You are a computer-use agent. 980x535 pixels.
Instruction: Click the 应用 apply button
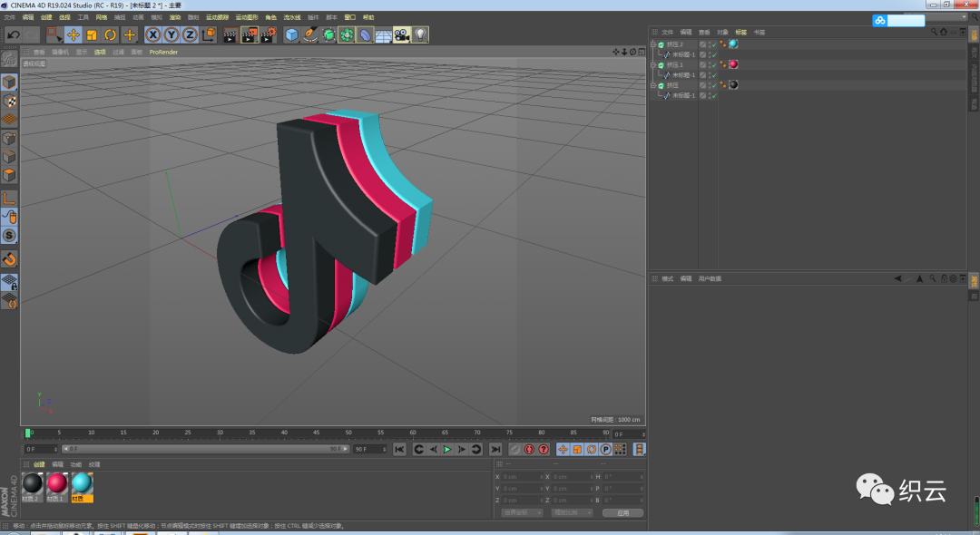click(x=623, y=513)
